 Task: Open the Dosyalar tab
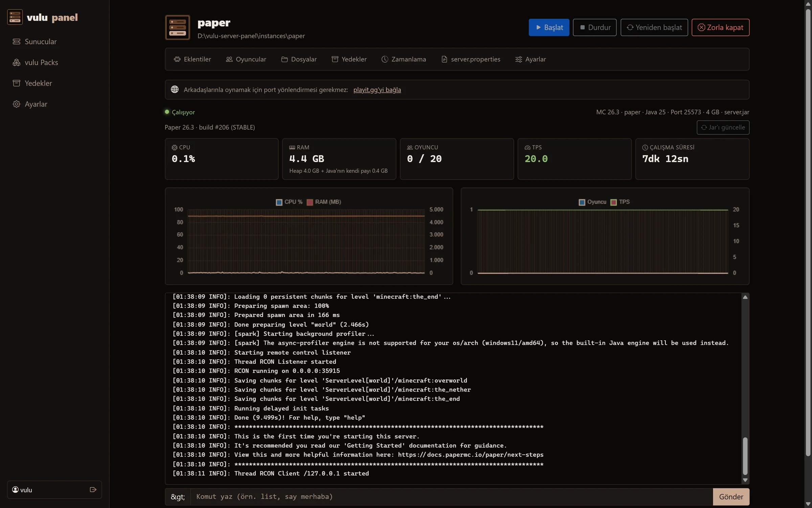pos(299,59)
